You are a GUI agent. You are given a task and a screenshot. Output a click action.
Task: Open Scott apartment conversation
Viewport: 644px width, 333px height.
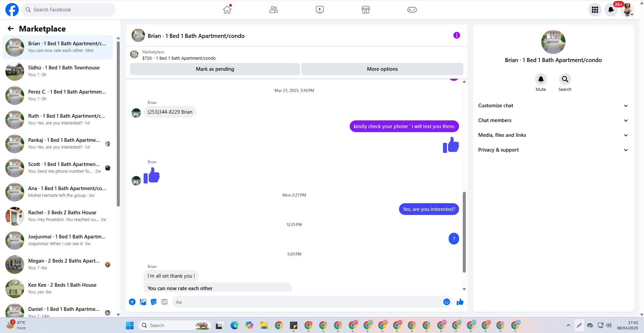click(x=58, y=168)
